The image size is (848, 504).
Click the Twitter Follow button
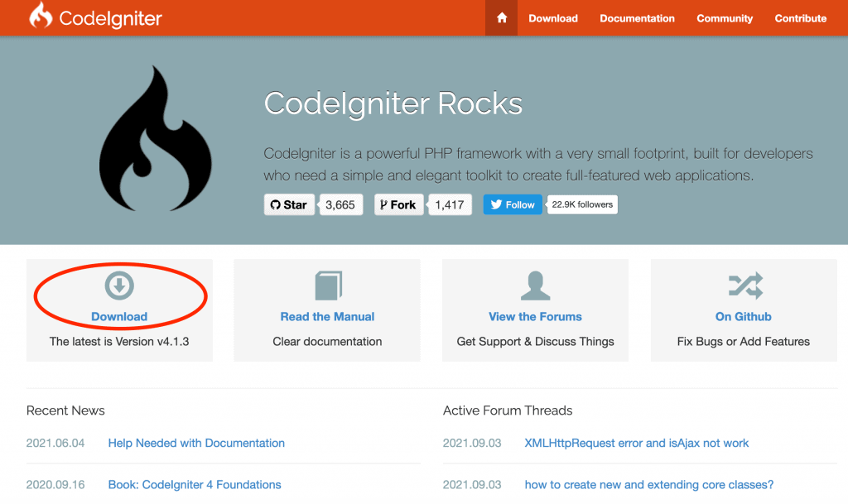click(x=513, y=204)
